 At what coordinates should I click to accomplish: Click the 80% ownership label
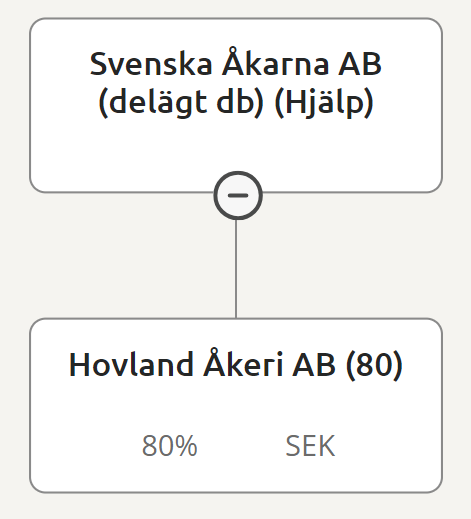pyautogui.click(x=170, y=446)
